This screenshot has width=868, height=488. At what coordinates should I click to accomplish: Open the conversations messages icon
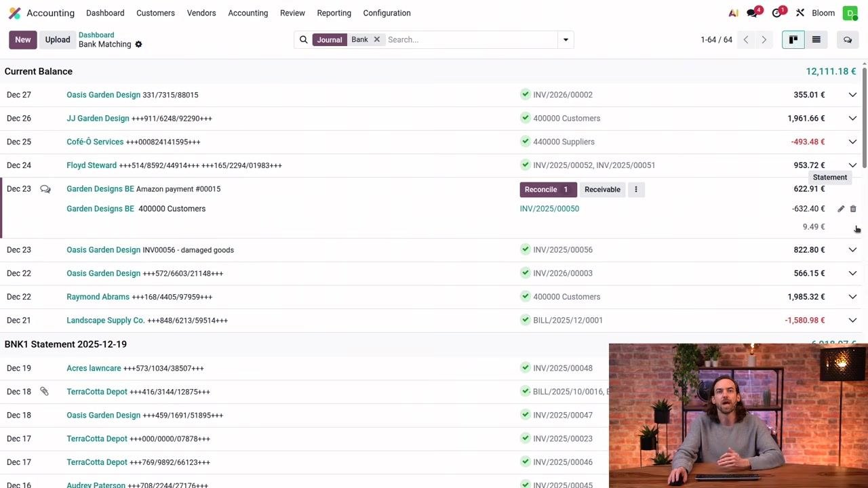click(752, 13)
